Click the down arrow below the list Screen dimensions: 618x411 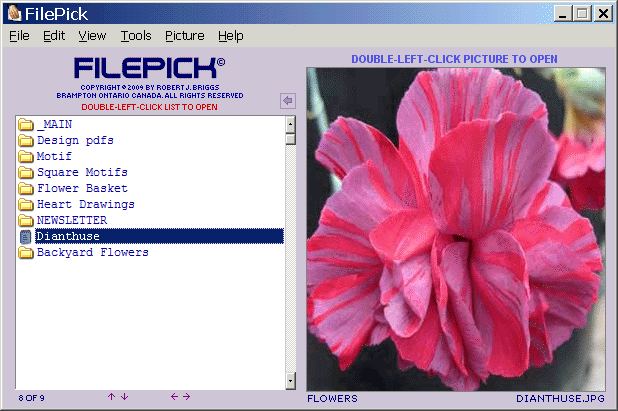[125, 396]
